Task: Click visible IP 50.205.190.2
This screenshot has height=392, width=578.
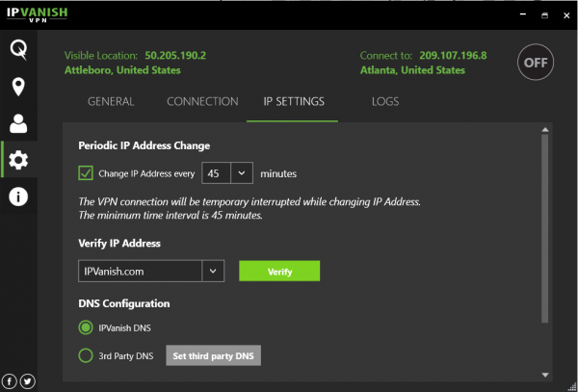Action: click(x=175, y=56)
